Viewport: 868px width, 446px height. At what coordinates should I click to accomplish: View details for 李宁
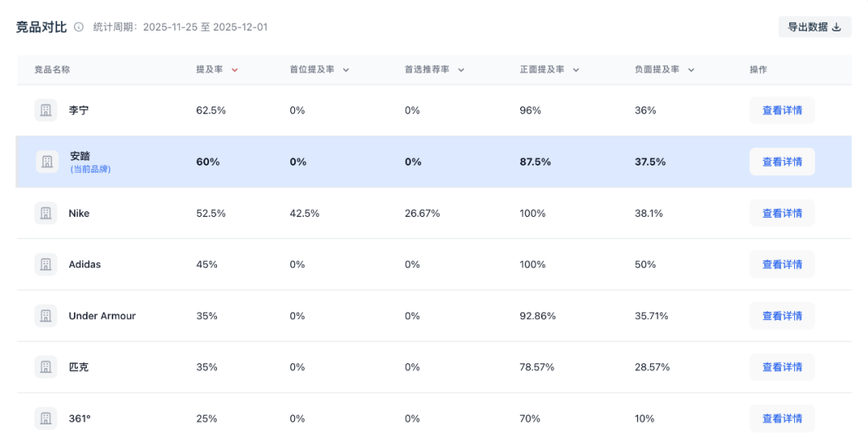(782, 110)
